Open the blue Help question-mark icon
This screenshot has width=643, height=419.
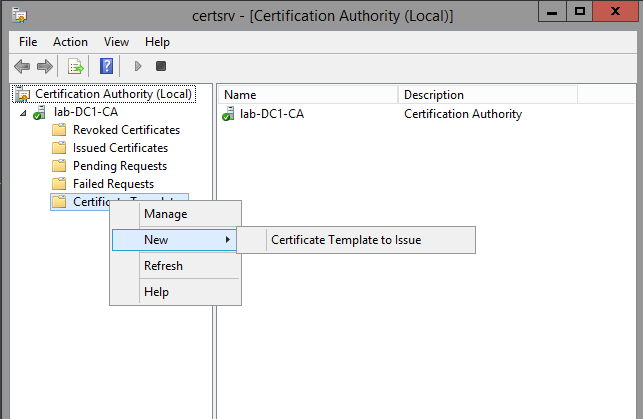click(107, 66)
